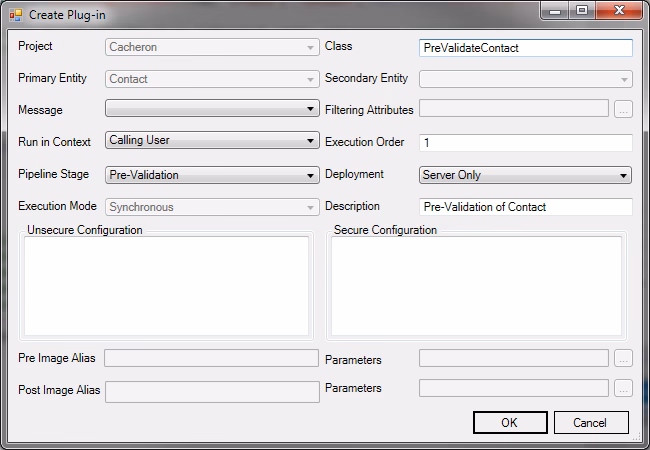Click the Execution Order field
This screenshot has width=650, height=450.
[x=526, y=143]
